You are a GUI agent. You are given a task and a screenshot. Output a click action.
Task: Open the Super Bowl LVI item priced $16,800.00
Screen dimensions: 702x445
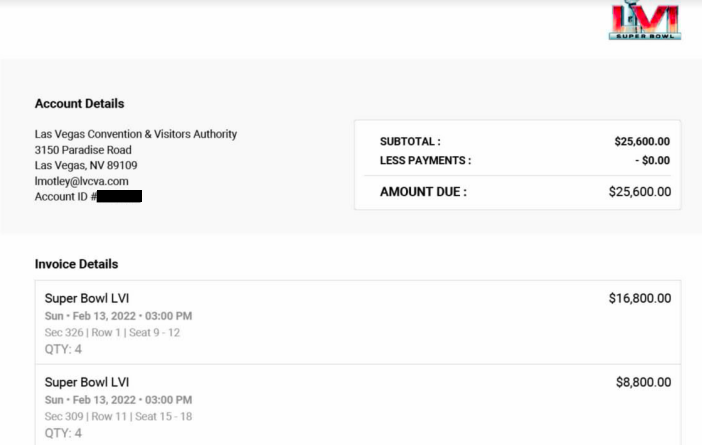(x=87, y=298)
